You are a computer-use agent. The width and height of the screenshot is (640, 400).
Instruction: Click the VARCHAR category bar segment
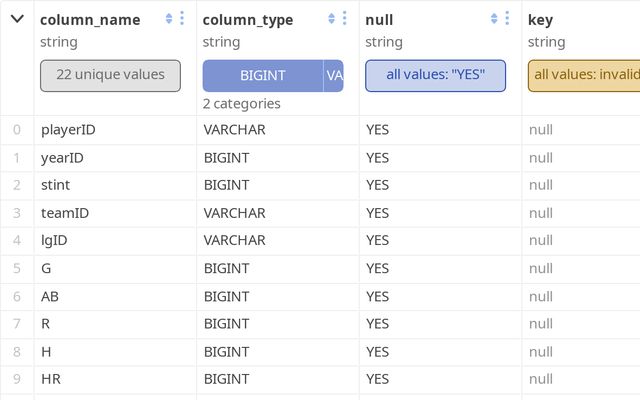pyautogui.click(x=334, y=76)
